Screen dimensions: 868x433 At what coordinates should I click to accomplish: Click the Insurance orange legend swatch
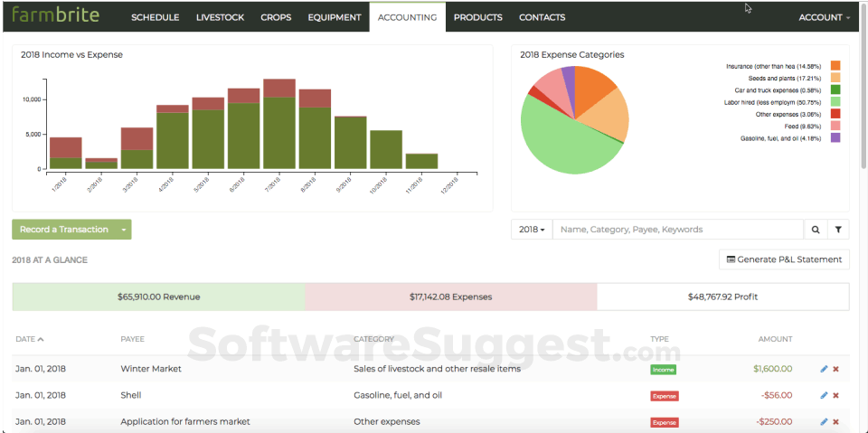point(835,66)
